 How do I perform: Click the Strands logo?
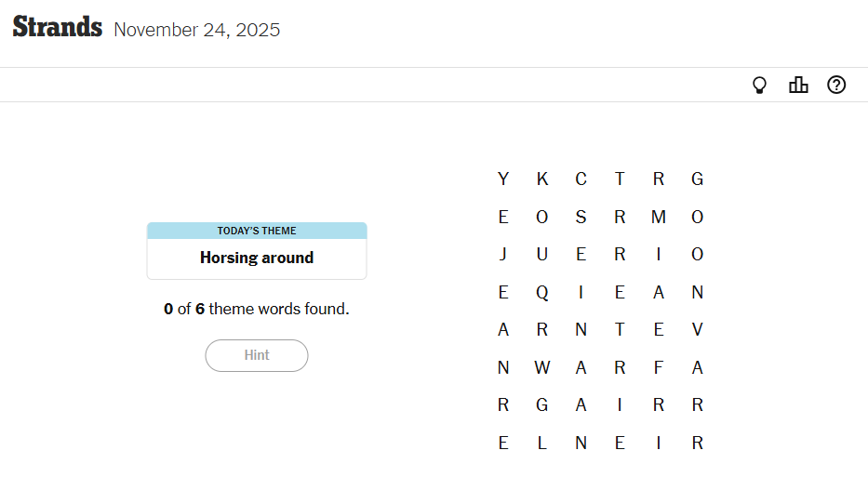coord(57,28)
